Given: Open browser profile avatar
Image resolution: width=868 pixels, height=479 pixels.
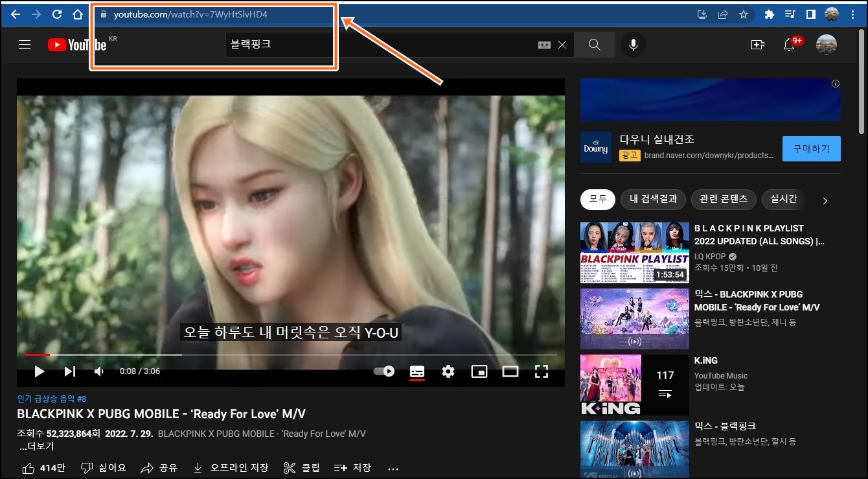Looking at the screenshot, I should (831, 14).
